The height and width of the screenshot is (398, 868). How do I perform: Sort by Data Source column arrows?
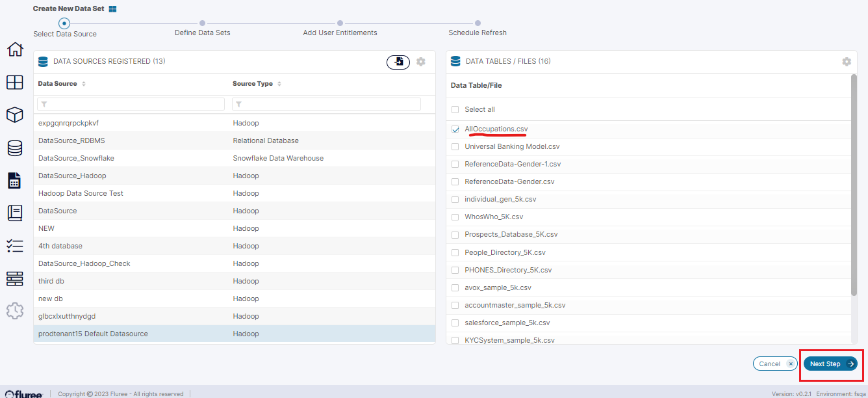84,84
